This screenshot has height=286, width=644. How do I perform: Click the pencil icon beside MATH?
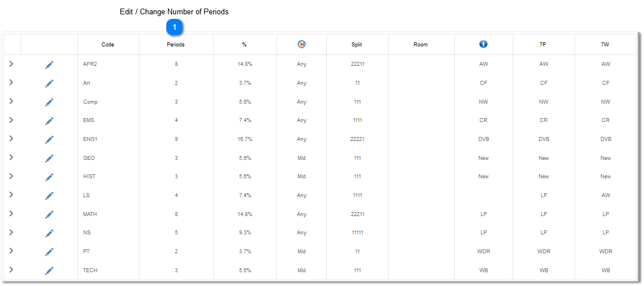point(49,214)
